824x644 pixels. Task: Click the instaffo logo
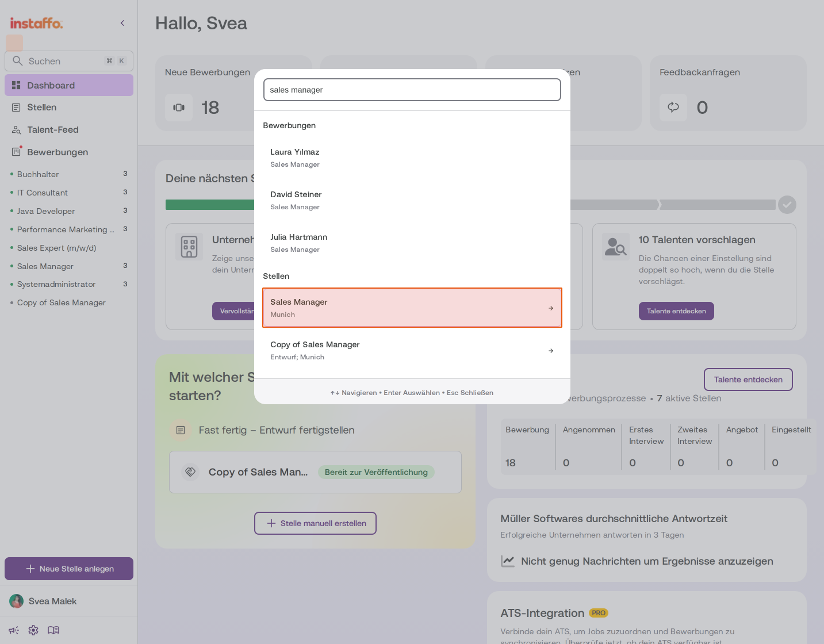pos(36,23)
